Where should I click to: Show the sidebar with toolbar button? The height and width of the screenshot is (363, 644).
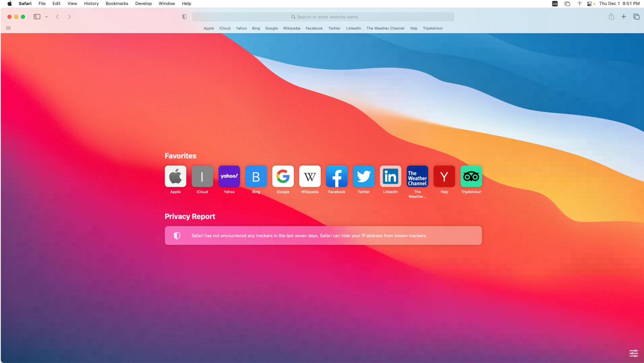pyautogui.click(x=37, y=17)
